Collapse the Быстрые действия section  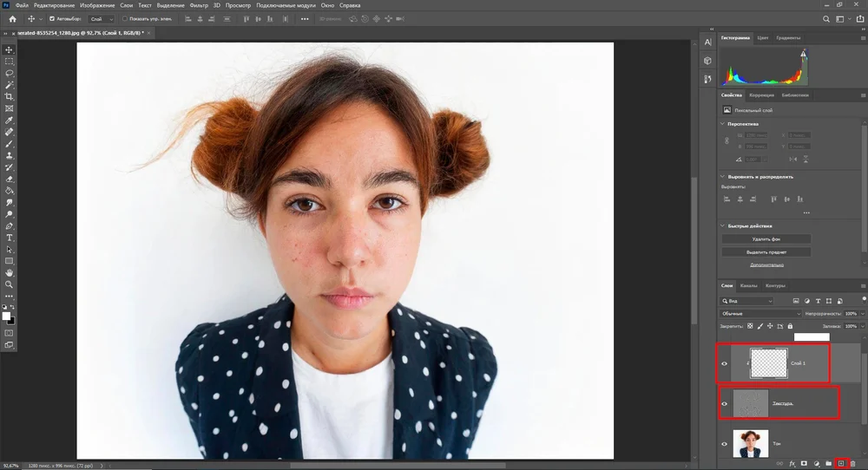tap(724, 225)
